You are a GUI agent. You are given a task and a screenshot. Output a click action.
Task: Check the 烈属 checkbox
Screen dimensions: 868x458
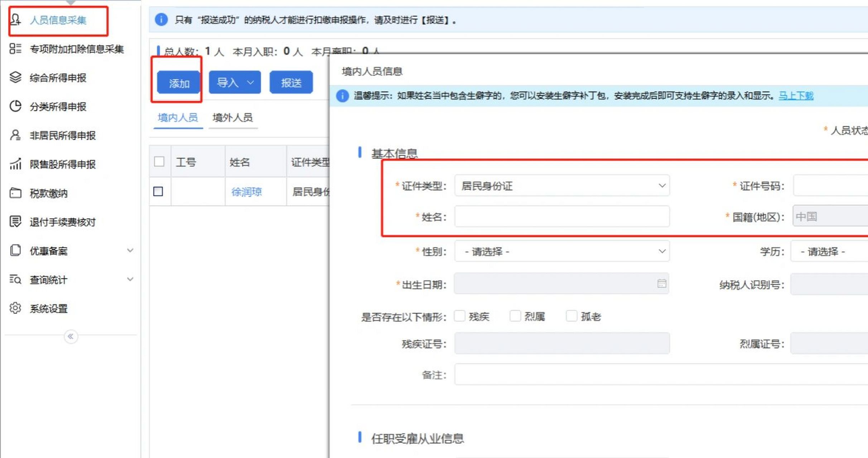coord(515,316)
